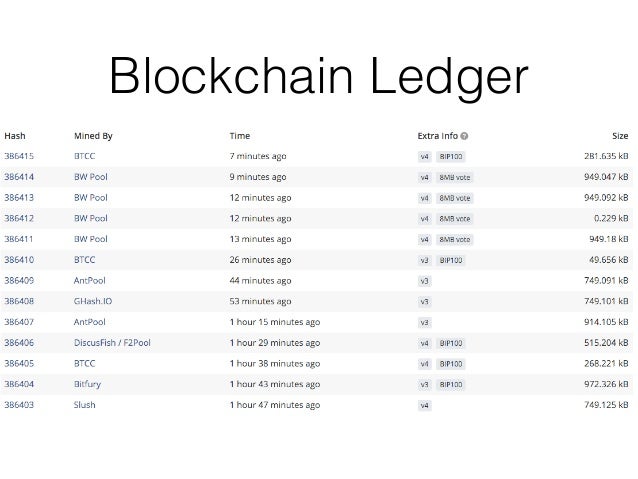This screenshot has height=479, width=638.
Task: Click the v3 tag on block 386408
Action: (x=424, y=302)
